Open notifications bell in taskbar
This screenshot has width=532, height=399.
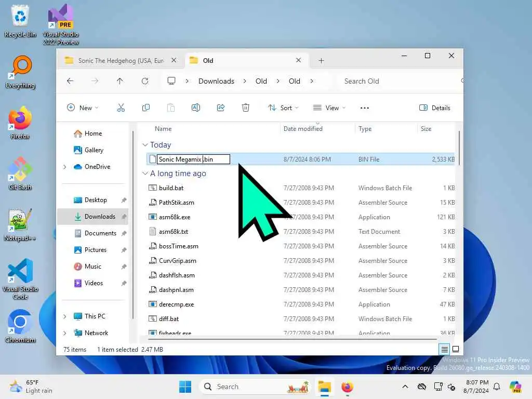pyautogui.click(x=497, y=387)
